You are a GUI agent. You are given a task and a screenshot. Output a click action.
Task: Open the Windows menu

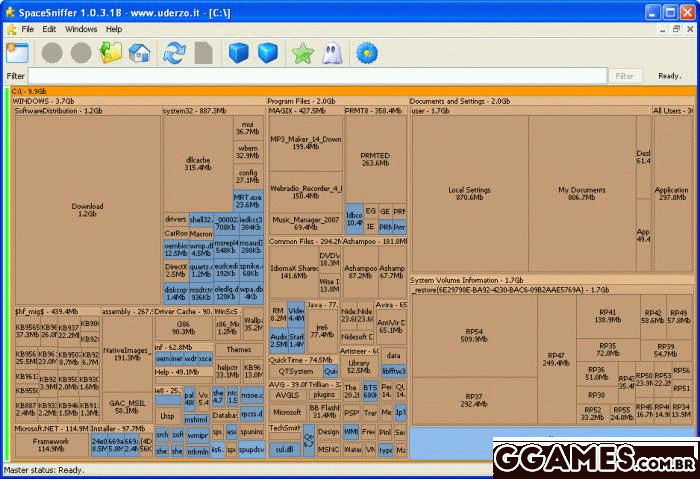(81, 29)
